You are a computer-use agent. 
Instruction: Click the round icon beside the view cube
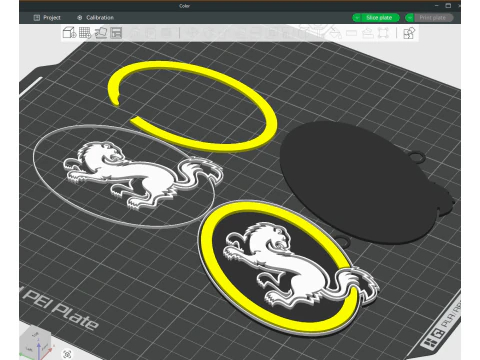67,354
